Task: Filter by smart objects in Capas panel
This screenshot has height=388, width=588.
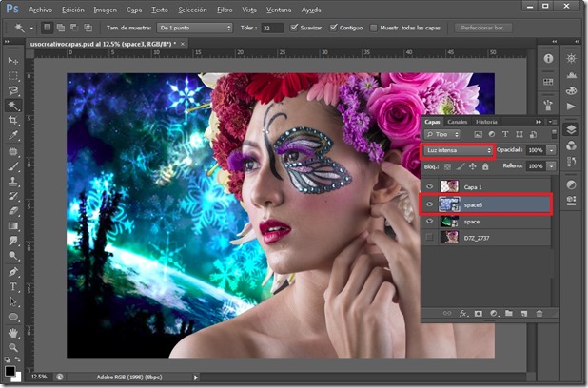Action: click(533, 134)
